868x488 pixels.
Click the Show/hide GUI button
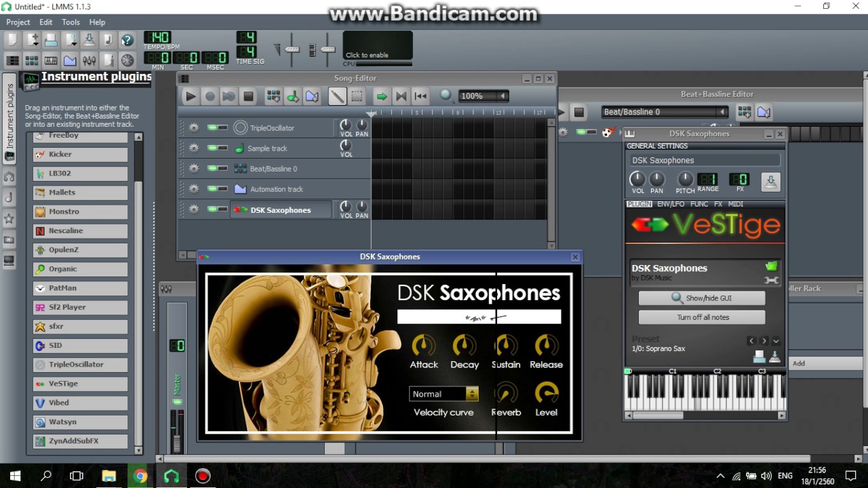pyautogui.click(x=702, y=298)
